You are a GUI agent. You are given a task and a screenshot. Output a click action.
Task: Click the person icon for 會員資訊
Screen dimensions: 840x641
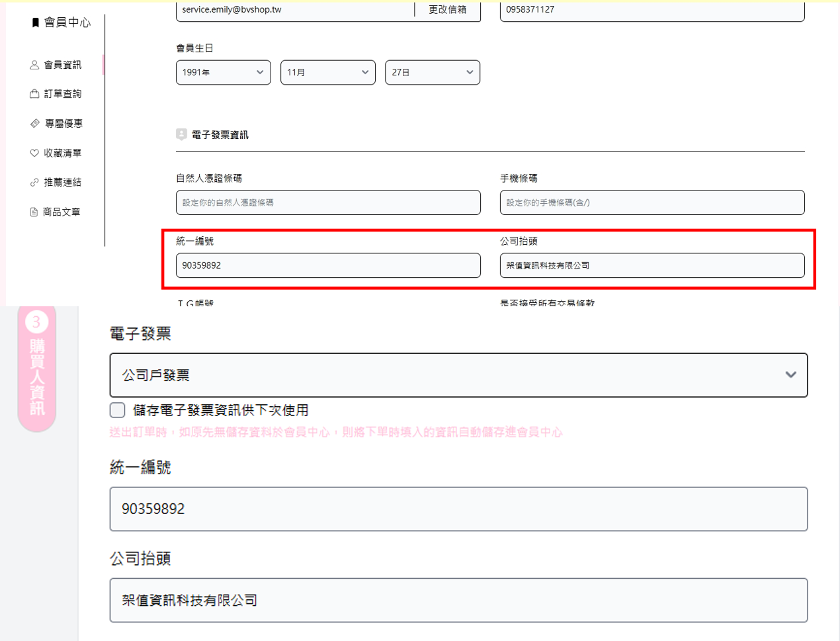(x=34, y=65)
